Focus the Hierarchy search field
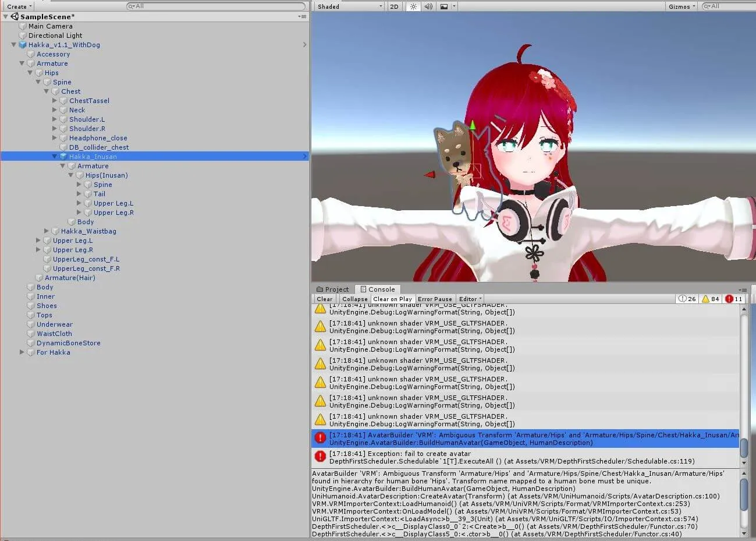The image size is (756, 541). pyautogui.click(x=216, y=6)
